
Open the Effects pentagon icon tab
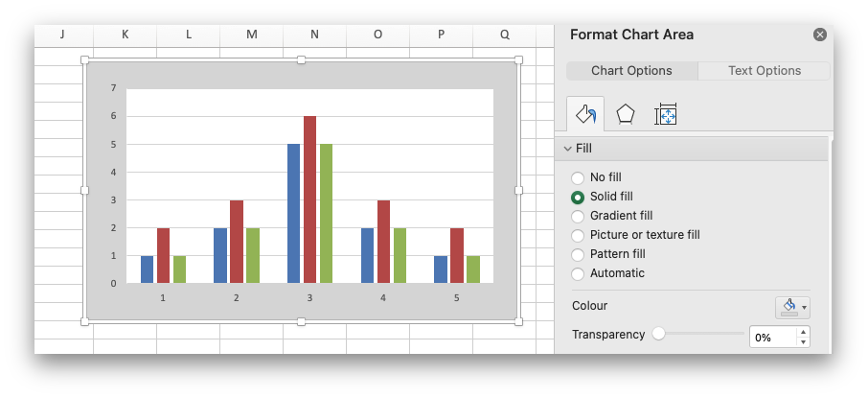tap(626, 115)
